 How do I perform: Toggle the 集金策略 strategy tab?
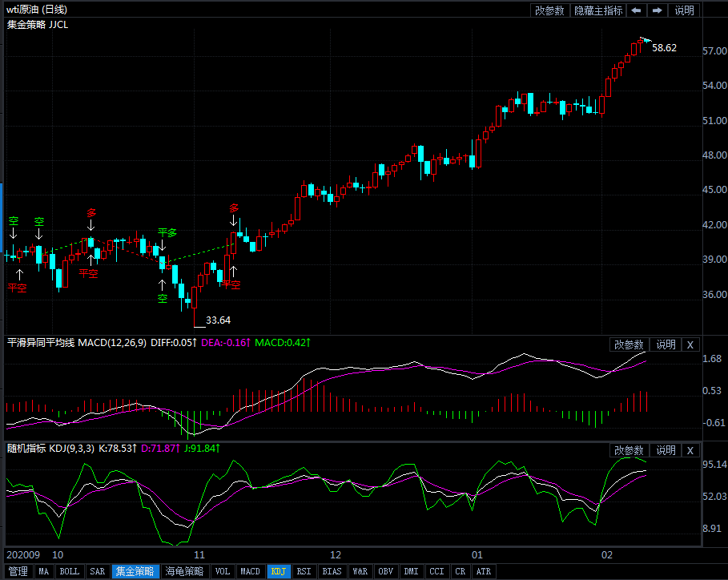pos(135,571)
